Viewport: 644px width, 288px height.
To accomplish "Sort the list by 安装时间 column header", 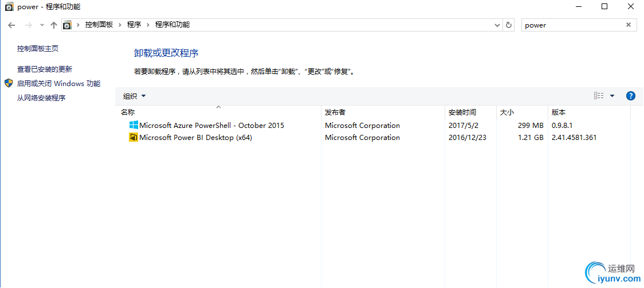I will click(462, 112).
